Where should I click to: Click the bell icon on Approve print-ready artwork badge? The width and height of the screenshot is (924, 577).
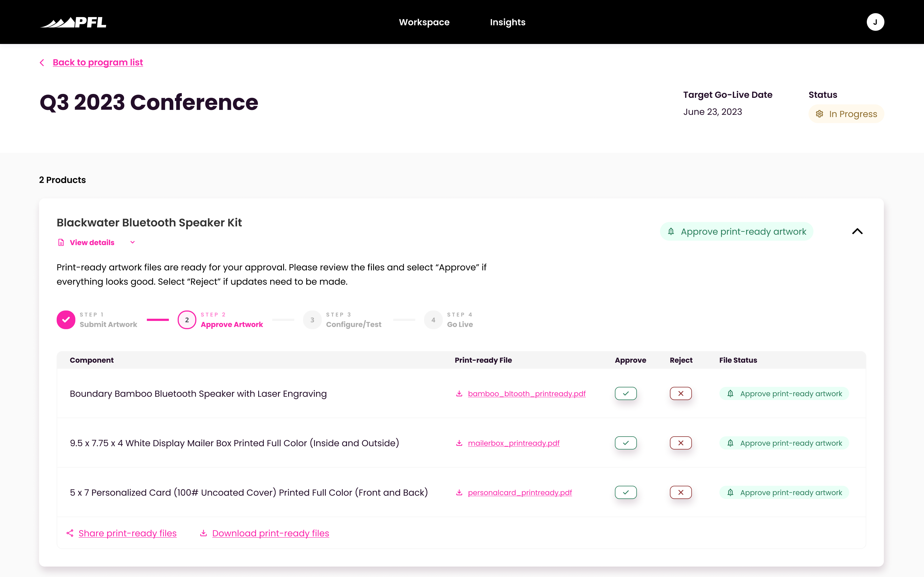[x=671, y=231]
